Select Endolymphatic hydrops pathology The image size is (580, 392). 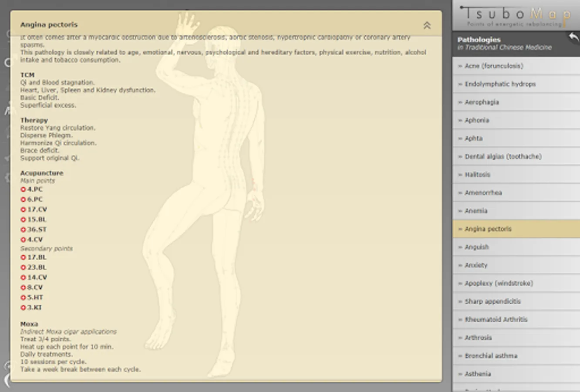(516, 84)
